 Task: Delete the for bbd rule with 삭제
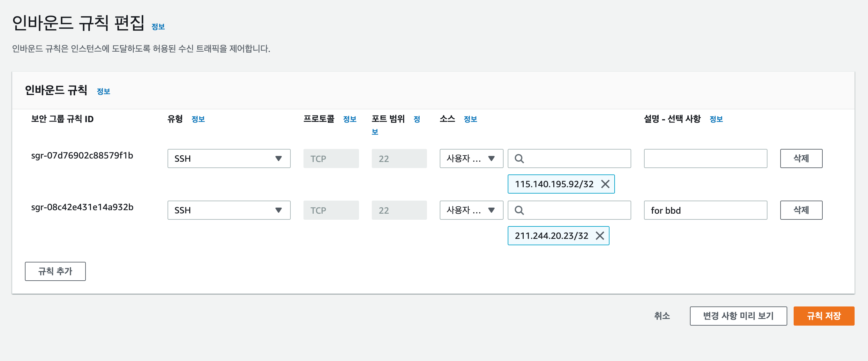tap(801, 210)
